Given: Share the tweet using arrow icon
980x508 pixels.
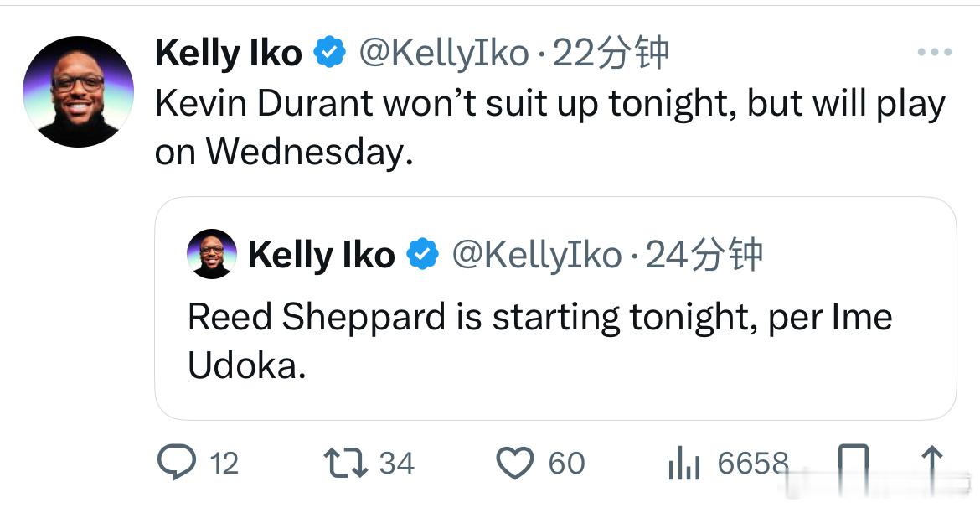Looking at the screenshot, I should pyautogui.click(x=931, y=463).
